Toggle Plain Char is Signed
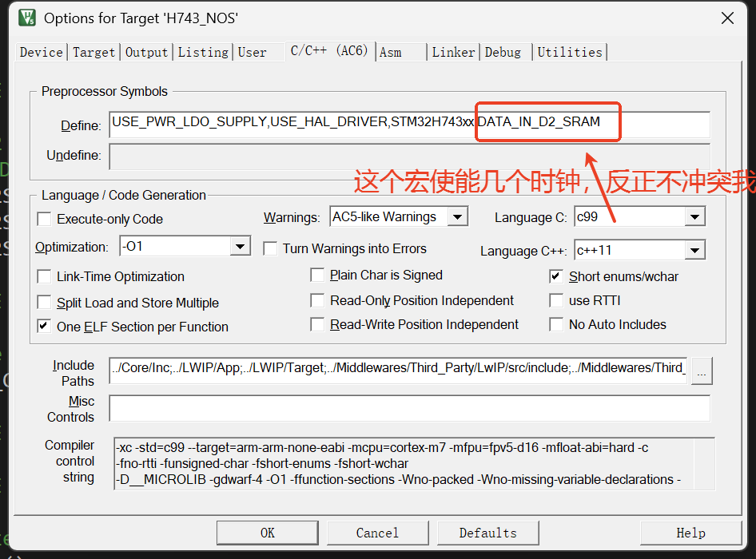The width and height of the screenshot is (756, 559). tap(317, 276)
